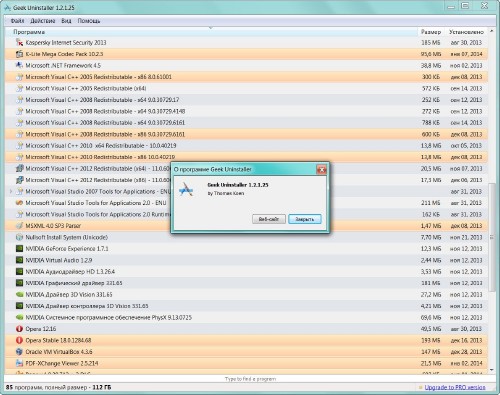Click the Nullsoft Install System icon

[x=19, y=237]
